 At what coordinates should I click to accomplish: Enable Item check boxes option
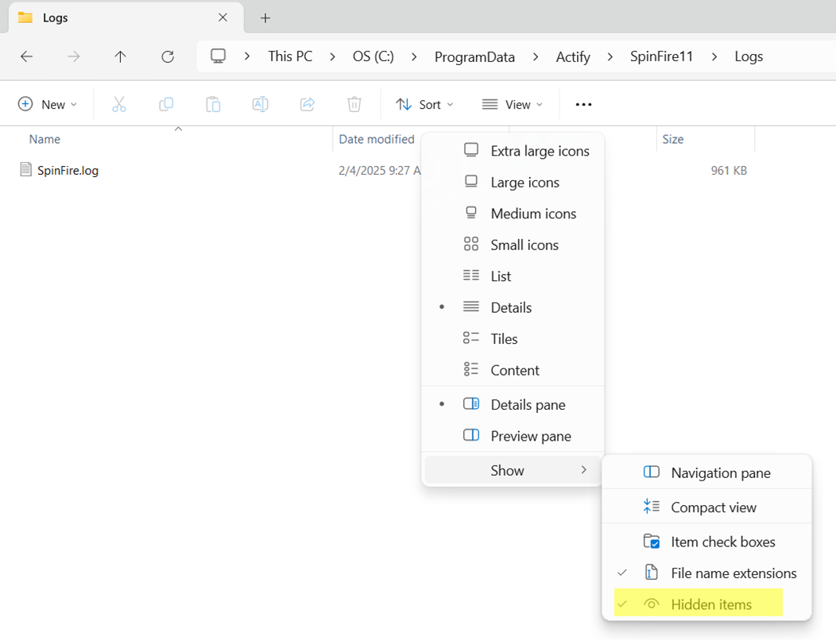pos(722,542)
